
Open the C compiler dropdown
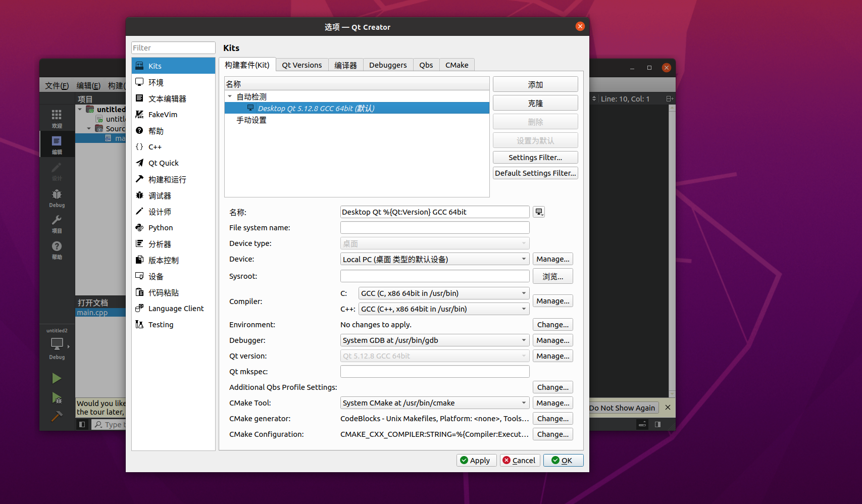(444, 293)
